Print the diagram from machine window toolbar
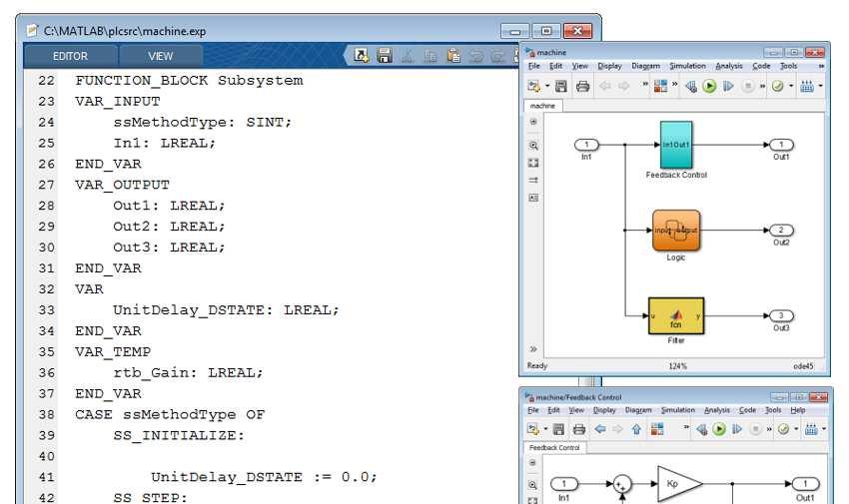This screenshot has width=849, height=504. (x=582, y=86)
